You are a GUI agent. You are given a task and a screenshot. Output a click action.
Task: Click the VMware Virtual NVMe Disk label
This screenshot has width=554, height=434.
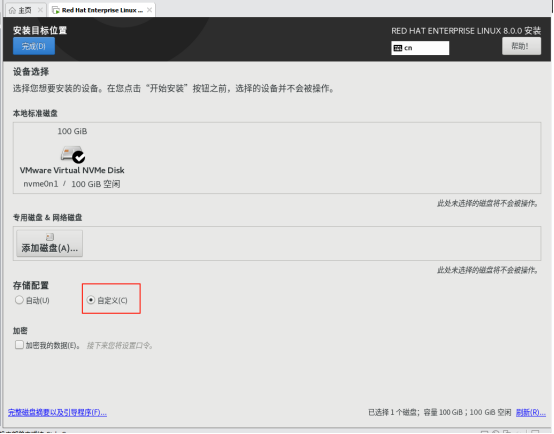pos(72,170)
